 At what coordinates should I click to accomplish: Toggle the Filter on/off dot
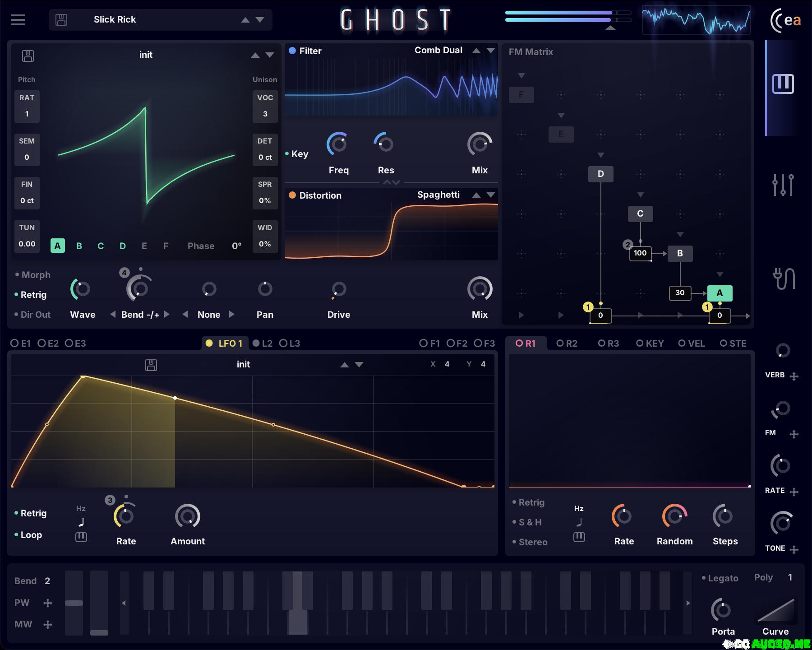click(x=292, y=51)
